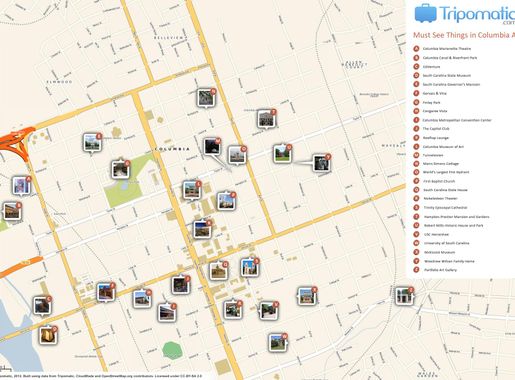The width and height of the screenshot is (515, 380).
Task: Open marker G thumbnail for Finlay Park
Action: click(x=121, y=169)
